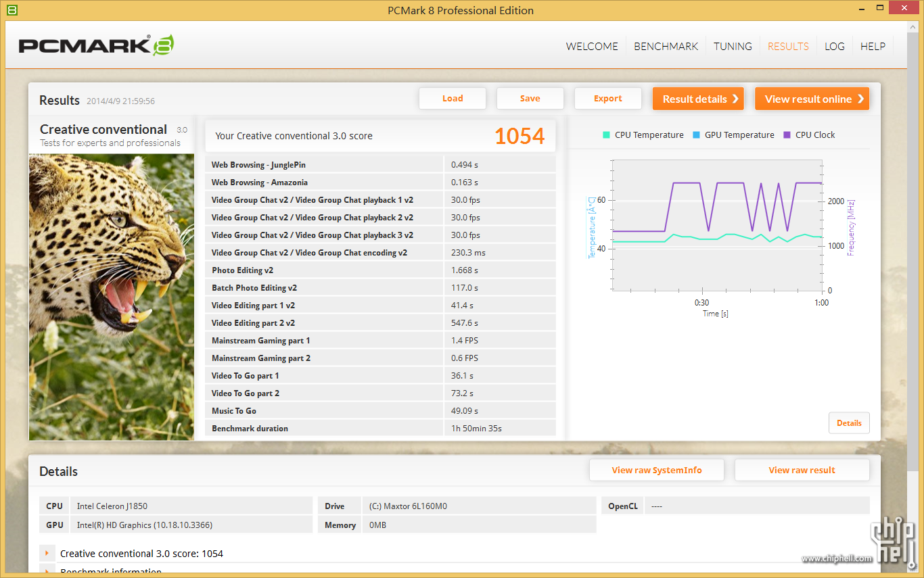Click the PCMARK 8 logo

pyautogui.click(x=96, y=45)
